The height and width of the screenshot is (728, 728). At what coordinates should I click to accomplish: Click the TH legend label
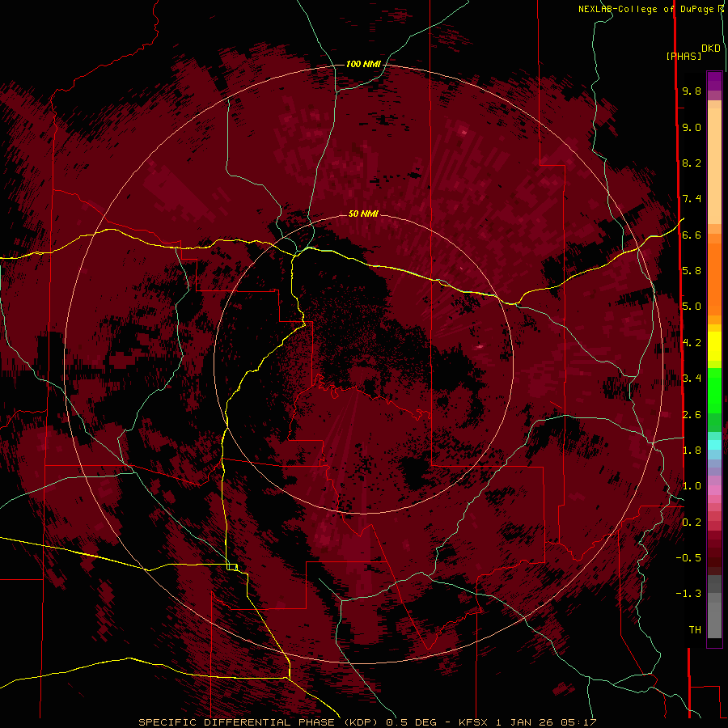click(x=695, y=630)
